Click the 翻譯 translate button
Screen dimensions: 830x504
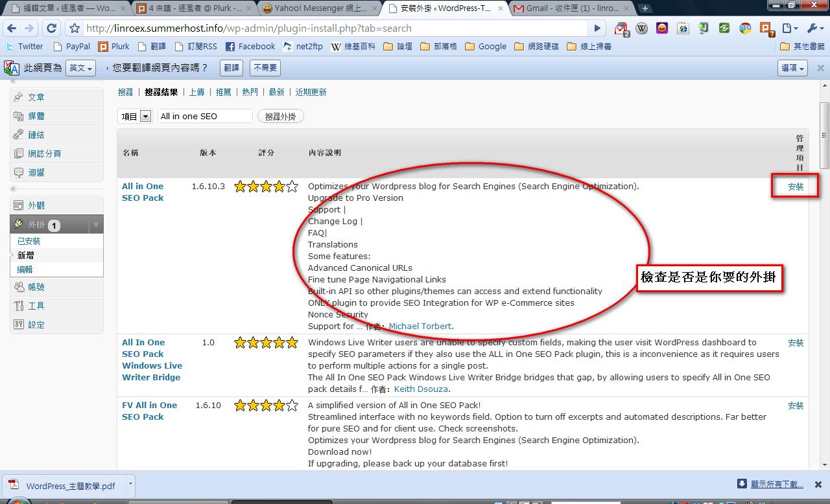tap(231, 68)
